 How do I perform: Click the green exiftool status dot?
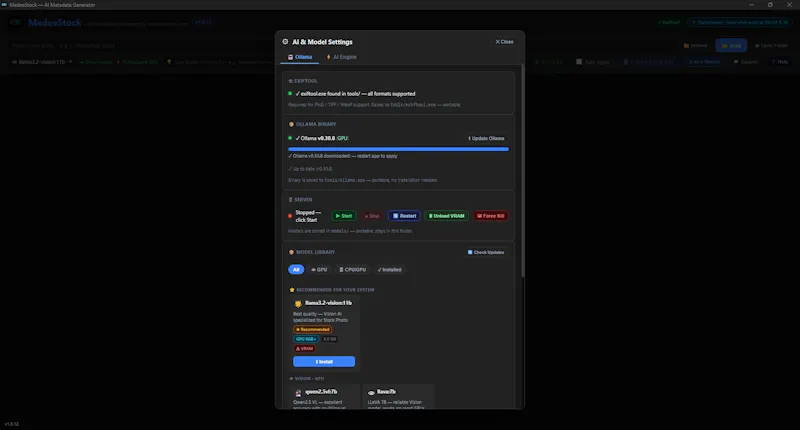coord(290,93)
